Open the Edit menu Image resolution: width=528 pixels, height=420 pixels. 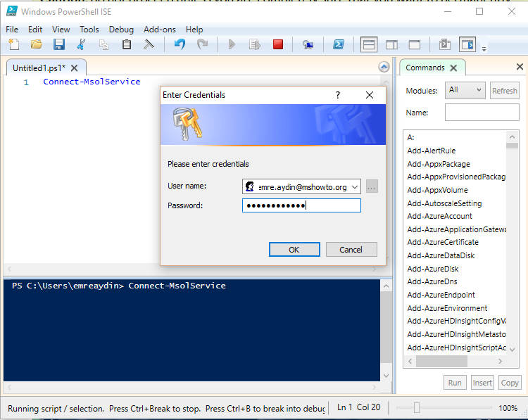[x=35, y=30]
